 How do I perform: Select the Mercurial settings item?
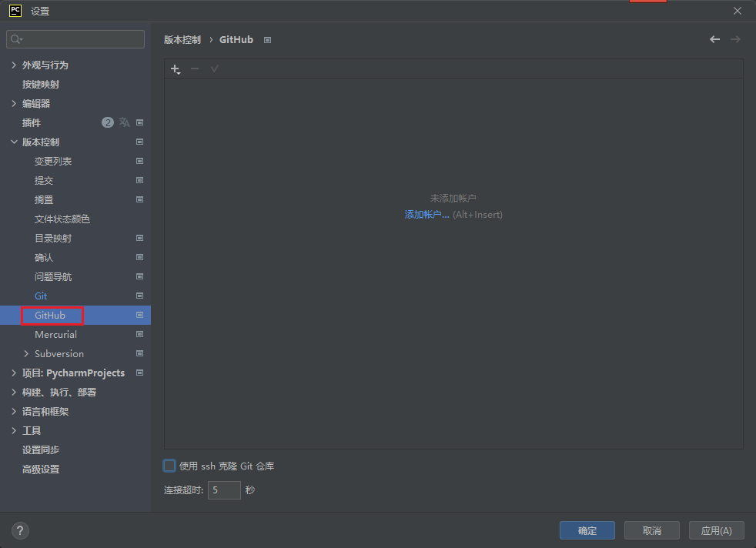[x=55, y=335]
